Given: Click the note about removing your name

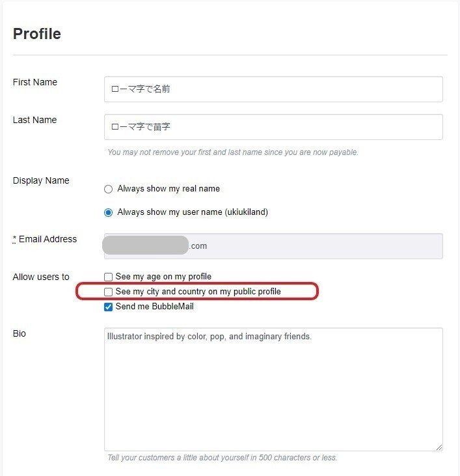Looking at the screenshot, I should coord(233,152).
